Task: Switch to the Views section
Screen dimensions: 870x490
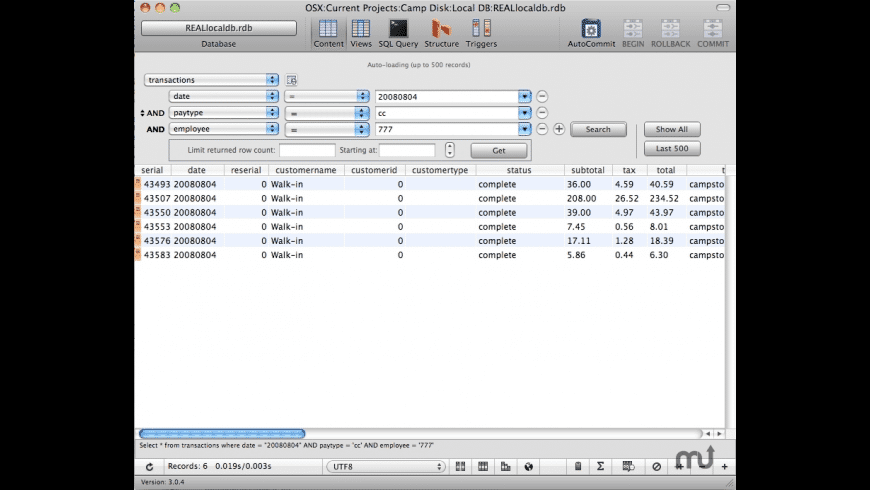Action: (361, 31)
